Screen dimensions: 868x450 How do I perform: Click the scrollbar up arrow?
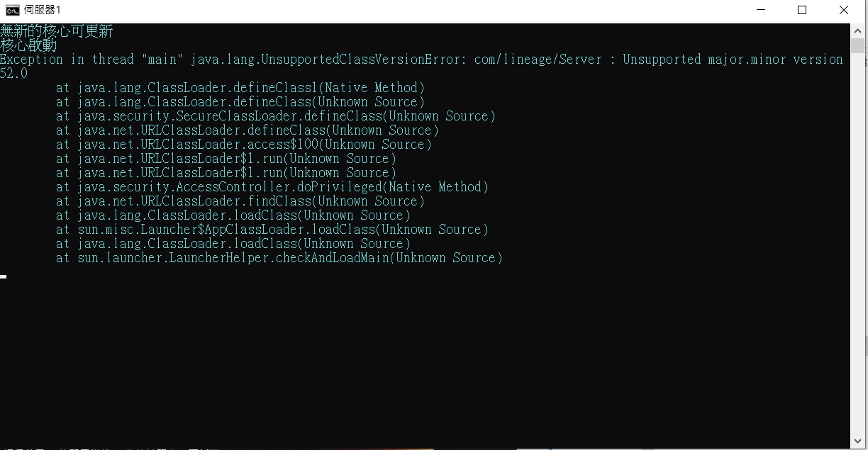coord(857,30)
